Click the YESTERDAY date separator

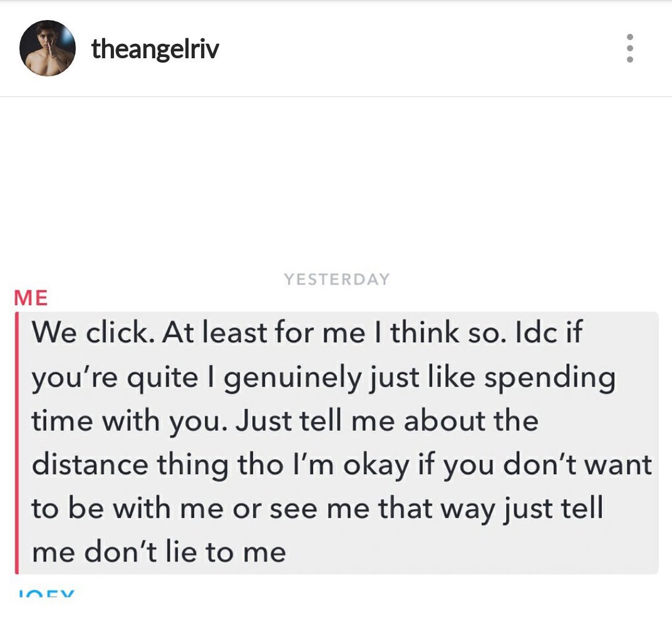[336, 279]
